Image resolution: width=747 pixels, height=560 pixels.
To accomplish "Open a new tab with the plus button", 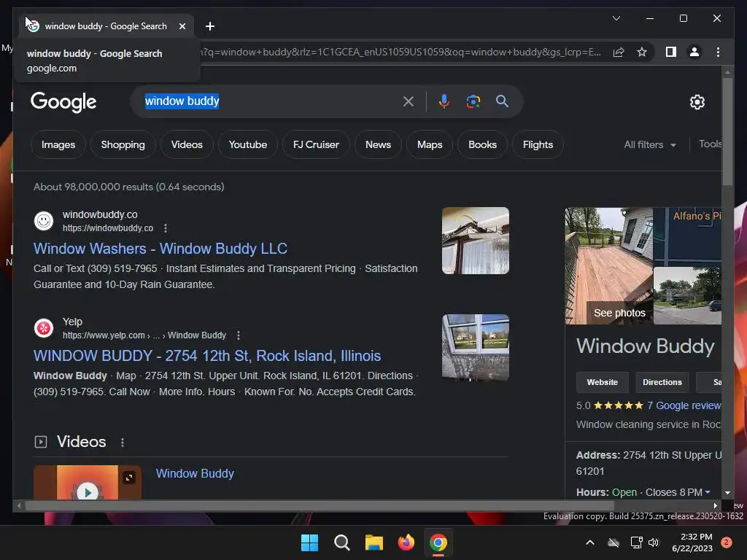I will [209, 26].
